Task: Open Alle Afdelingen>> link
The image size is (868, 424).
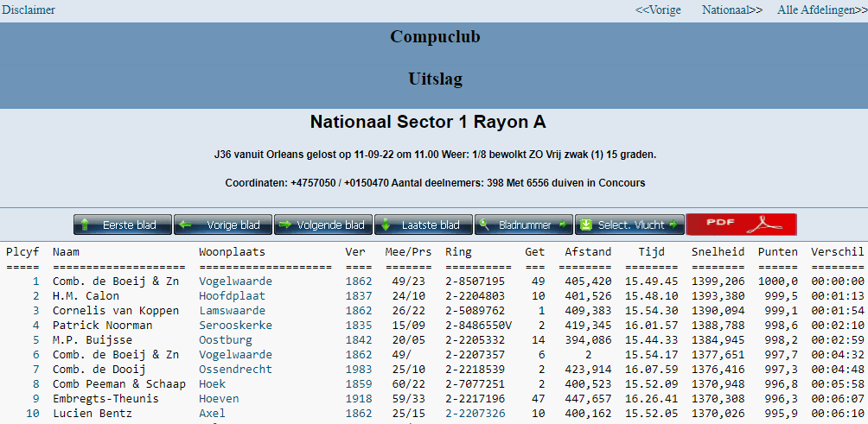Action: pos(821,10)
